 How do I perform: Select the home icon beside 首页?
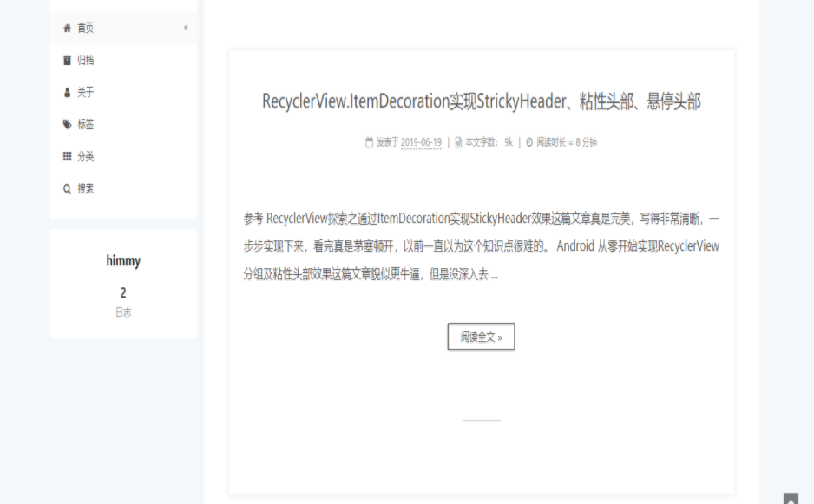click(66, 27)
